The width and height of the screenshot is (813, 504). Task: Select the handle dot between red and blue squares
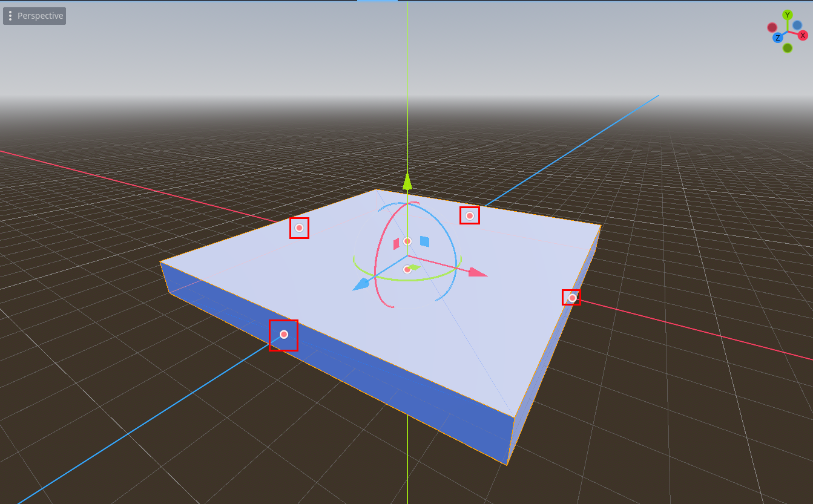[407, 241]
